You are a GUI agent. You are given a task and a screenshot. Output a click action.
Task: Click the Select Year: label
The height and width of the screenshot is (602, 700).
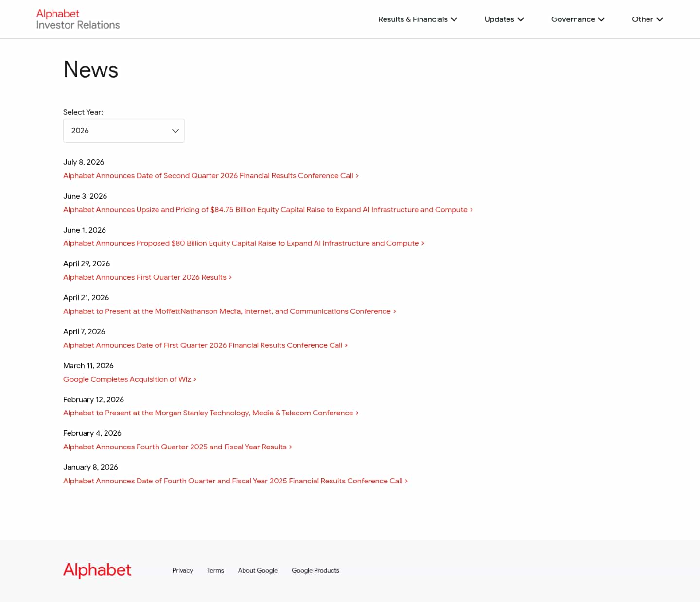pyautogui.click(x=83, y=112)
